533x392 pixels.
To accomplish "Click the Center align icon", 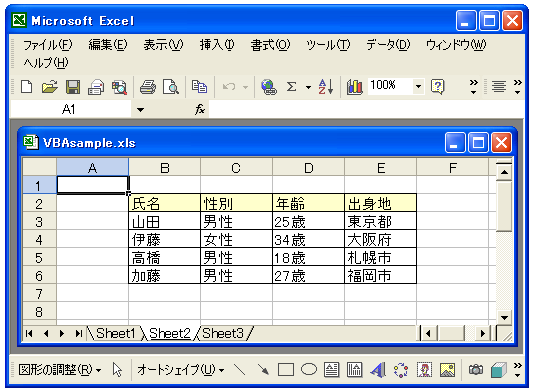I will click(x=499, y=87).
